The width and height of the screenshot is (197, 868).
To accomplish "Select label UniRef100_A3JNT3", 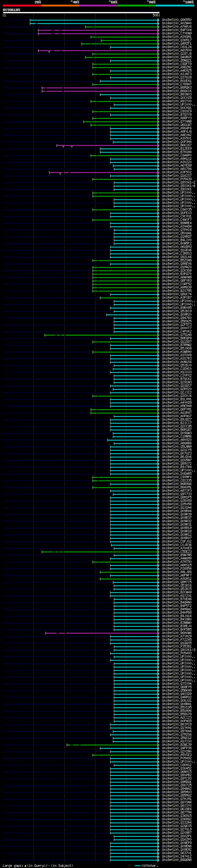I will [176, 74].
